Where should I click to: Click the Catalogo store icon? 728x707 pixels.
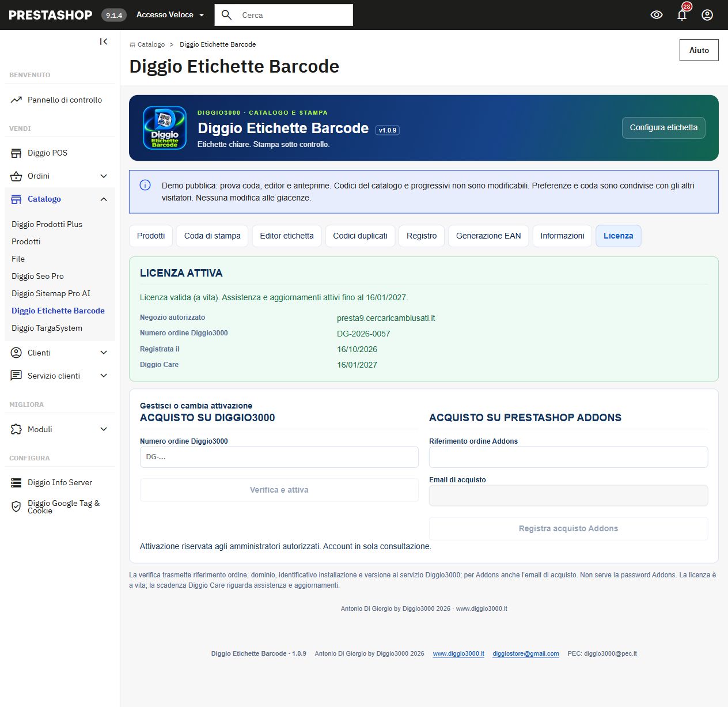(x=16, y=199)
